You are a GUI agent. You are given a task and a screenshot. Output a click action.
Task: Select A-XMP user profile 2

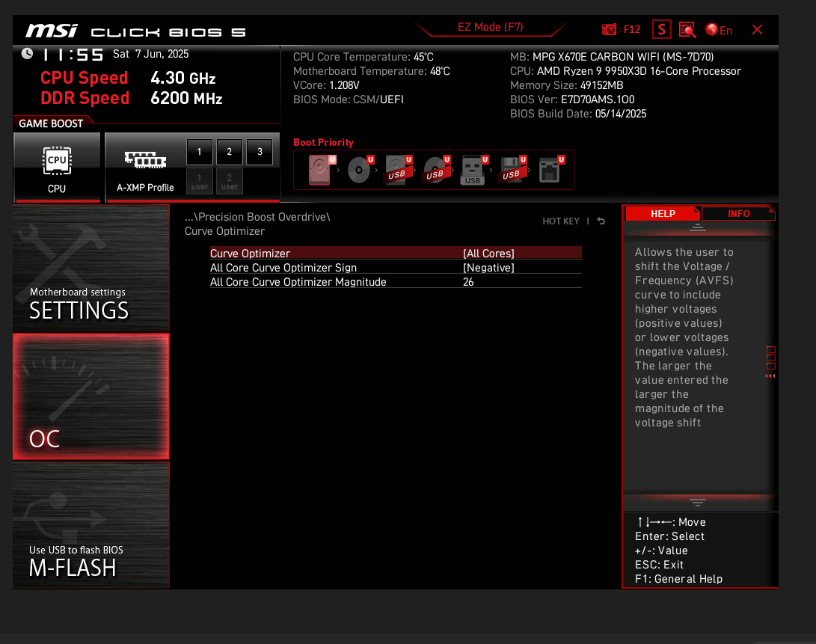click(x=230, y=181)
